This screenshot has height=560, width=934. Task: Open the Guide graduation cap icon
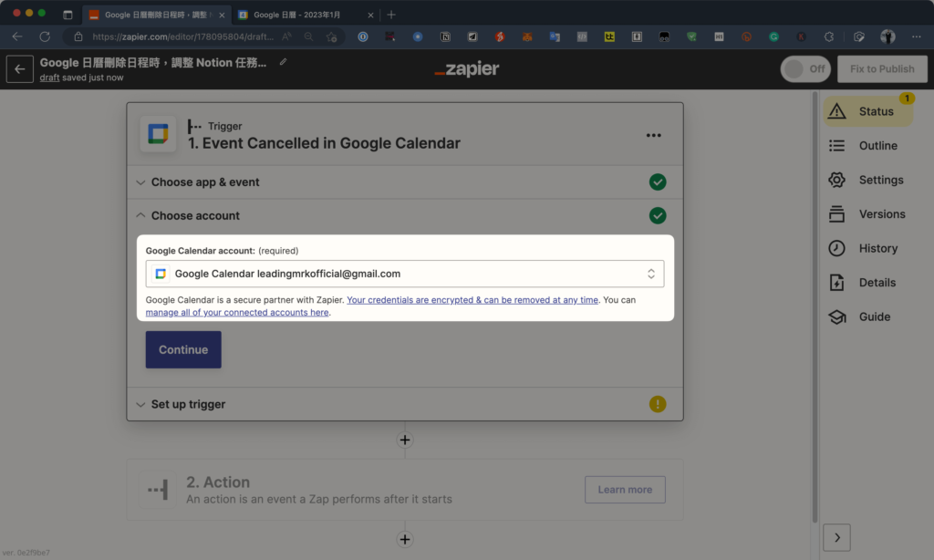[837, 316]
